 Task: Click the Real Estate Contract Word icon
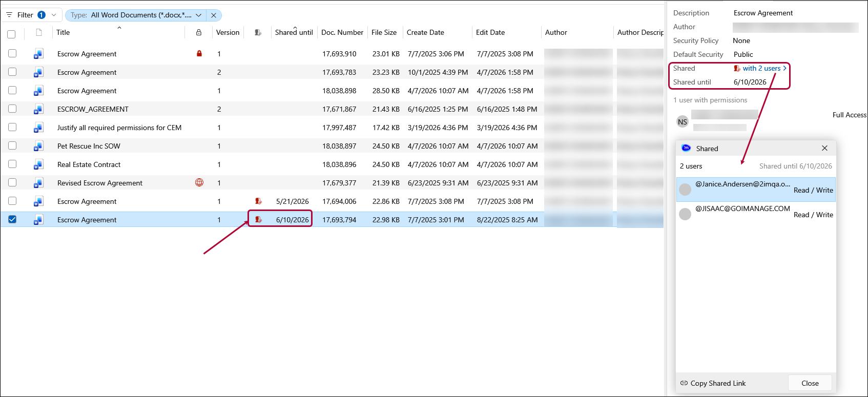point(38,164)
